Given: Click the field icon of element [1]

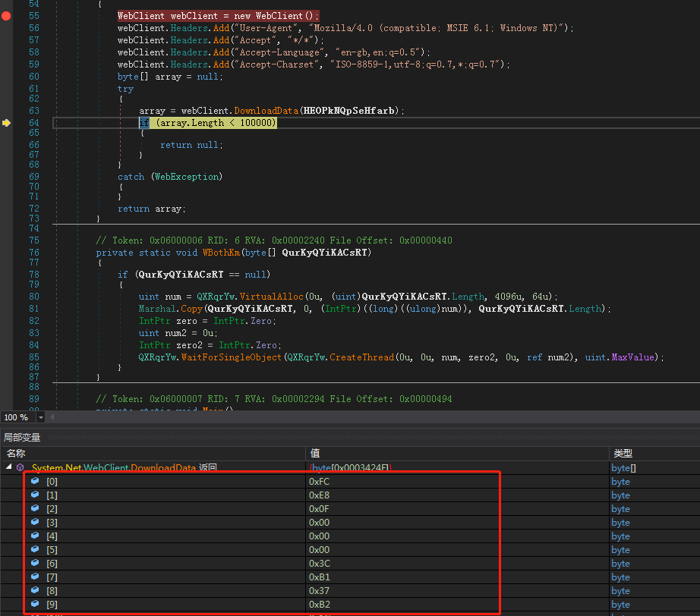Looking at the screenshot, I should point(35,495).
